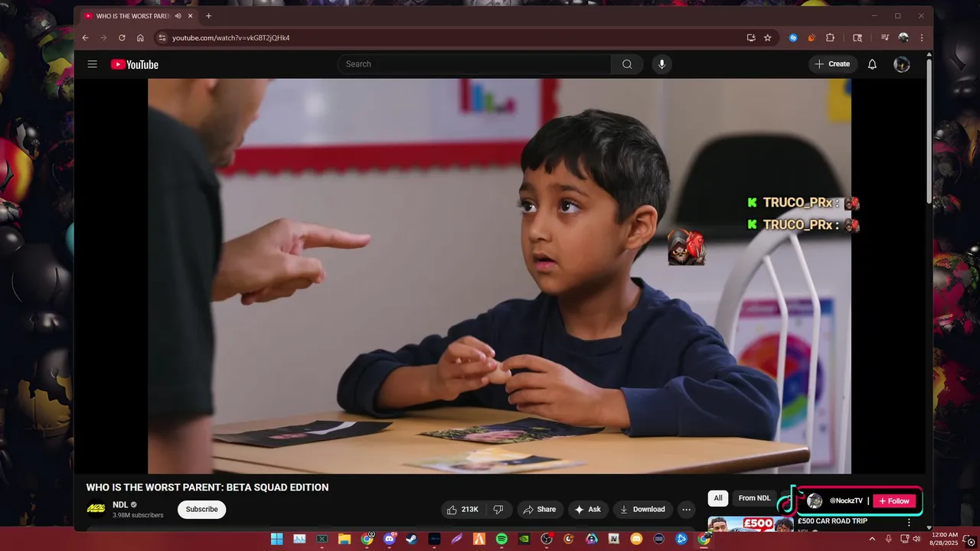Screen dimensions: 980x551
Task: Focus the YouTube search field
Action: coord(475,64)
